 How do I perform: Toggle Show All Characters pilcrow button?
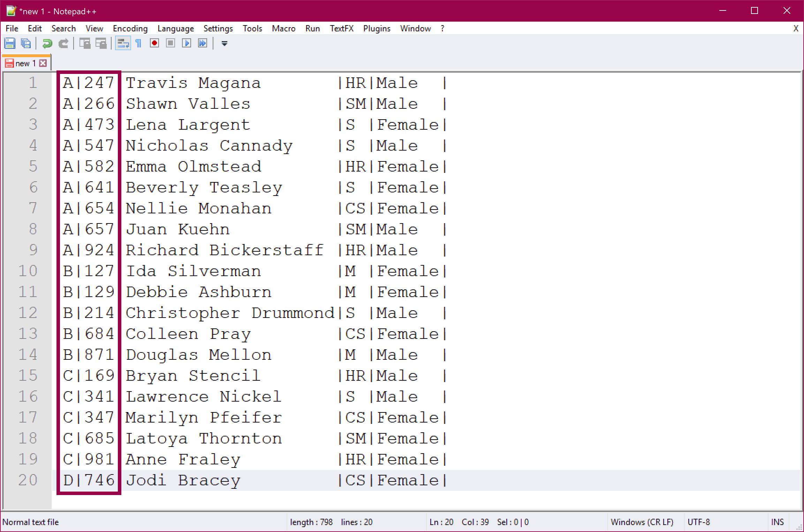tap(138, 43)
